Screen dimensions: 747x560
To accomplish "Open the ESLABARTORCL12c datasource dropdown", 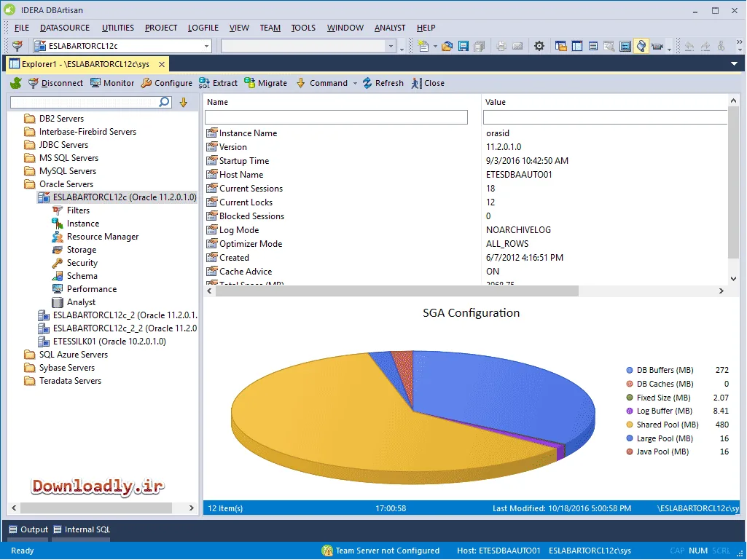I will tap(206, 46).
